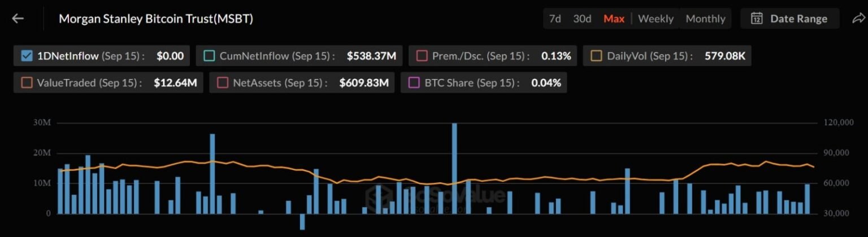Select the 30d time range
This screenshot has height=237, width=868.
pyautogui.click(x=582, y=19)
